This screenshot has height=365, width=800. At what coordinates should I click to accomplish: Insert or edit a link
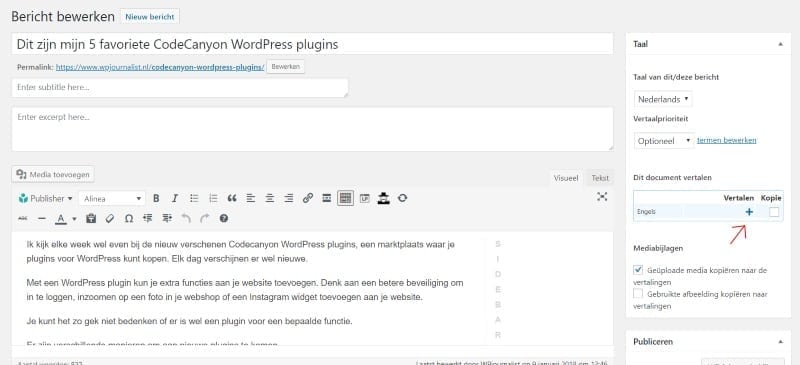(308, 199)
